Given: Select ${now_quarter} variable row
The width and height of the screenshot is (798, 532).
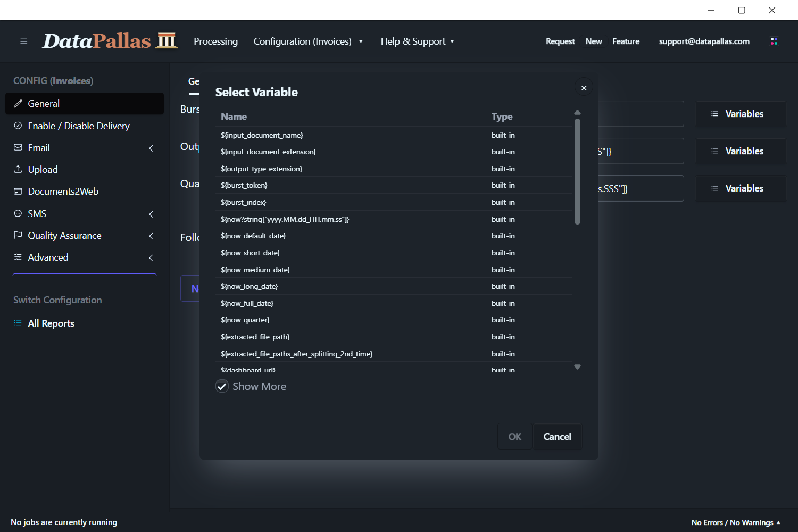Looking at the screenshot, I should pos(394,320).
